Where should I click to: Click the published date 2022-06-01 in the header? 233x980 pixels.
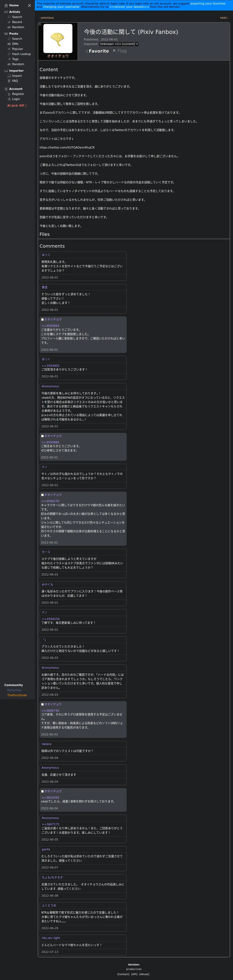coord(109,40)
